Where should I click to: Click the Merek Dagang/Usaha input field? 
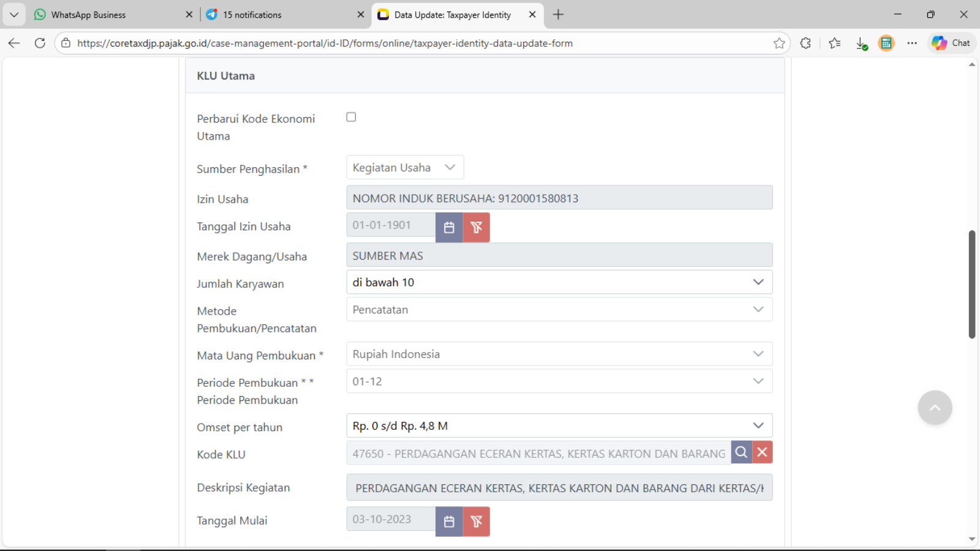559,256
